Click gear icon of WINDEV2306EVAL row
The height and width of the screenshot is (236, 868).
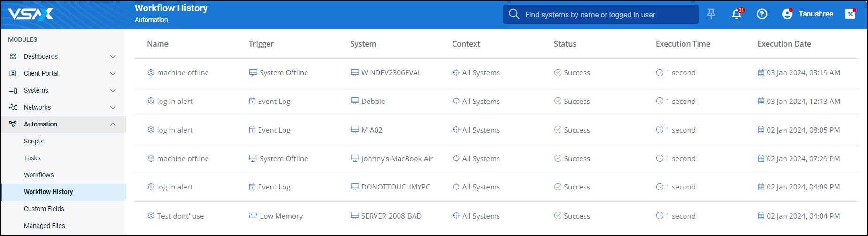pyautogui.click(x=151, y=72)
